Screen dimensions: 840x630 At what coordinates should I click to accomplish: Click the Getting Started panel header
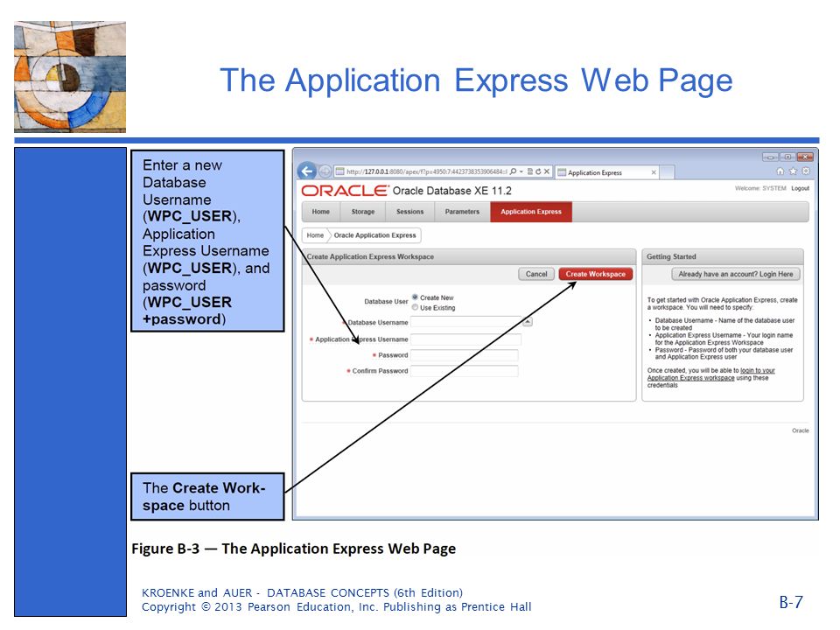pyautogui.click(x=723, y=256)
